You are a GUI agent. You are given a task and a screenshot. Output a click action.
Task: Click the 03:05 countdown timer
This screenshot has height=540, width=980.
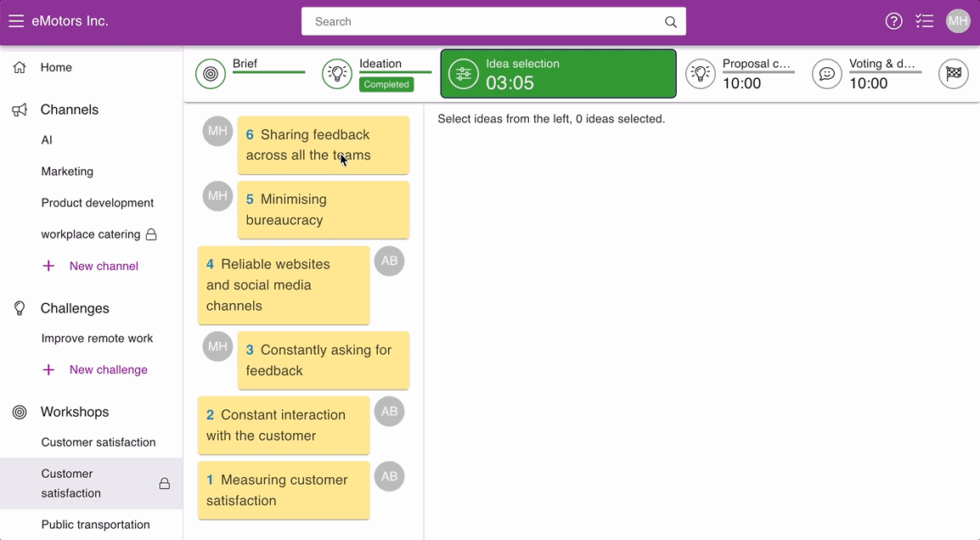[x=510, y=83]
